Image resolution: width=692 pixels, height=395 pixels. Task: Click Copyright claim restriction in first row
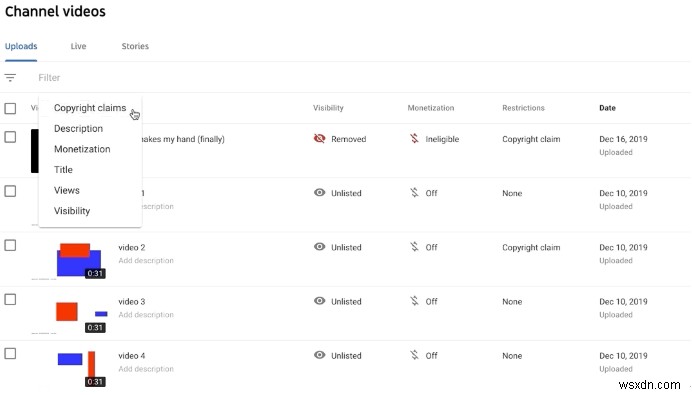pos(531,139)
